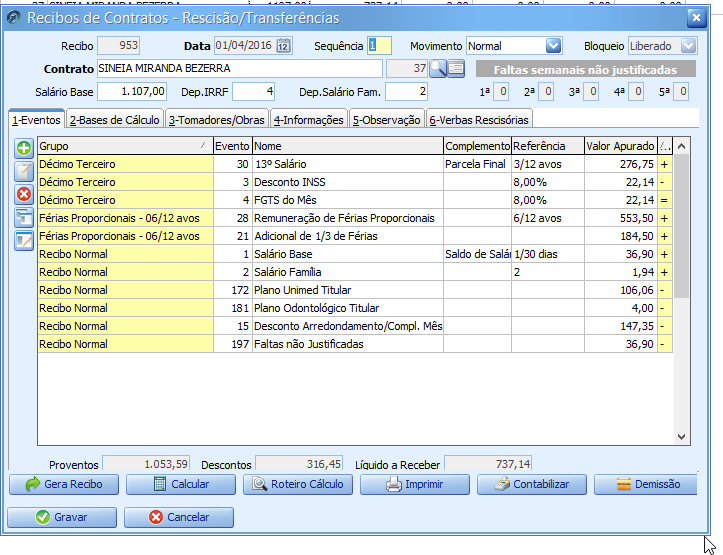Go to 4-Informações tab
723x555 pixels.
coord(309,120)
